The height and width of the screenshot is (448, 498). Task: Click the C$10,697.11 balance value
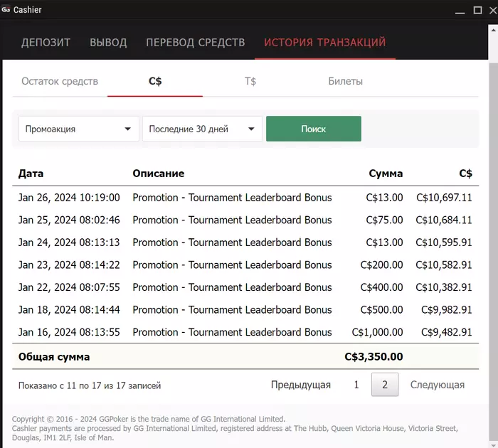point(444,198)
